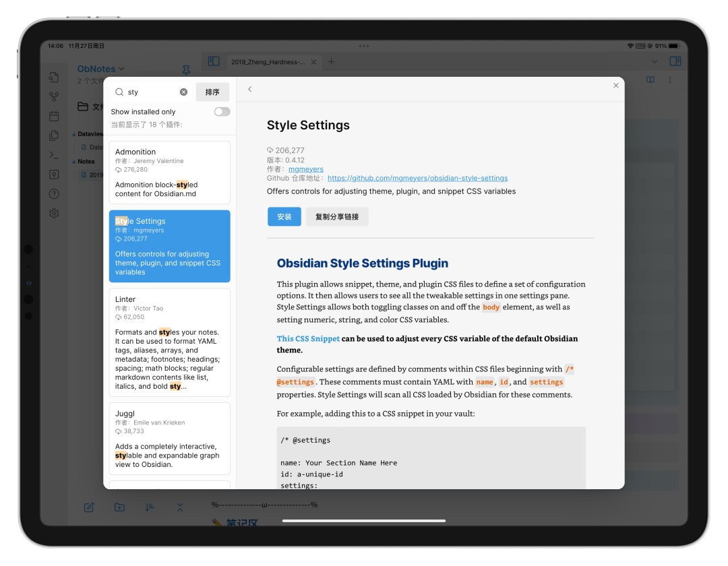Open the tab list dropdown chevron
728x566 pixels.
coord(653,61)
